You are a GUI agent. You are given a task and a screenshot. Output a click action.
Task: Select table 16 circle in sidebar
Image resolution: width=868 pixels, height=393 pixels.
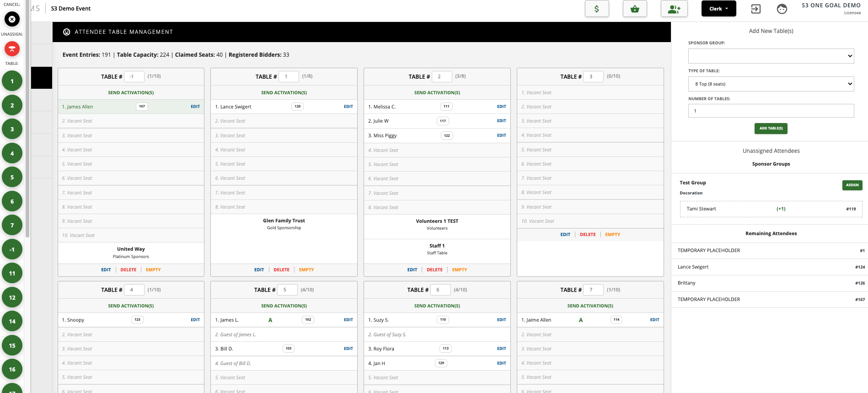12,370
